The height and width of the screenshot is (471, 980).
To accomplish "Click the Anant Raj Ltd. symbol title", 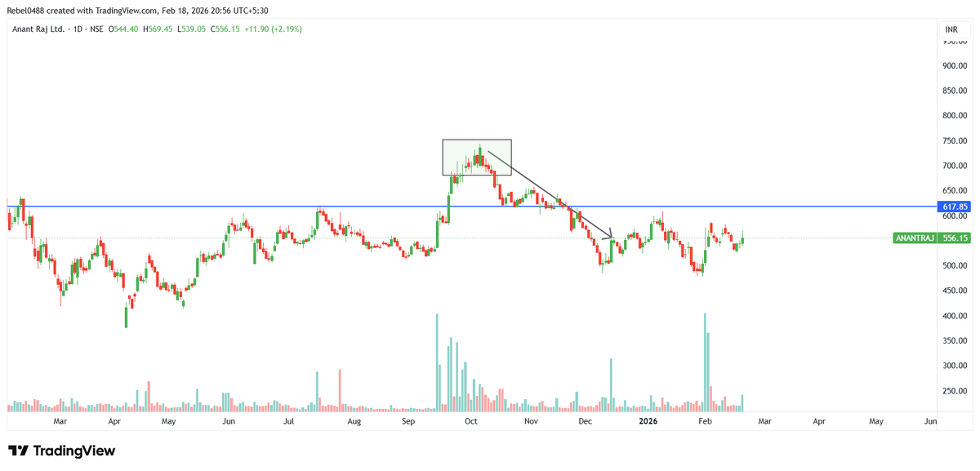I will (38, 29).
